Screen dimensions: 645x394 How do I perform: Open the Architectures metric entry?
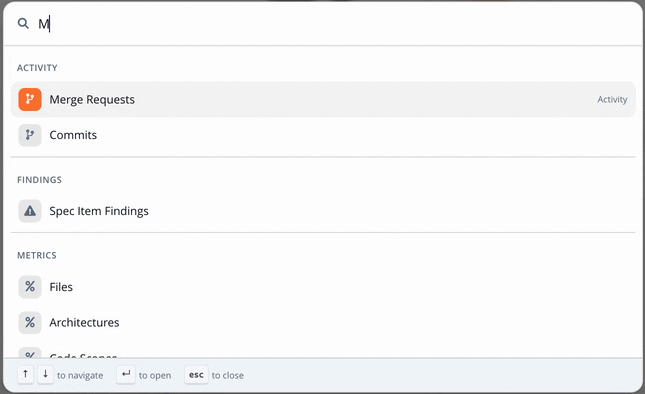pos(323,322)
